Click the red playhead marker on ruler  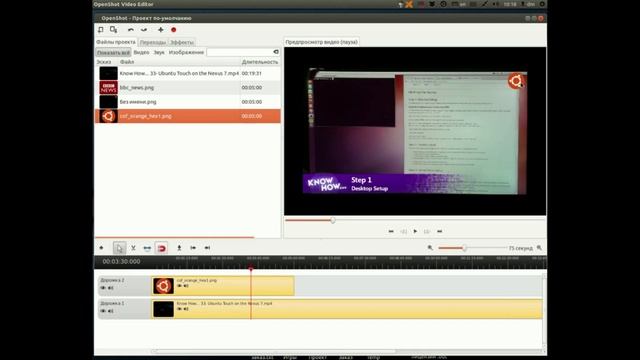click(251, 269)
